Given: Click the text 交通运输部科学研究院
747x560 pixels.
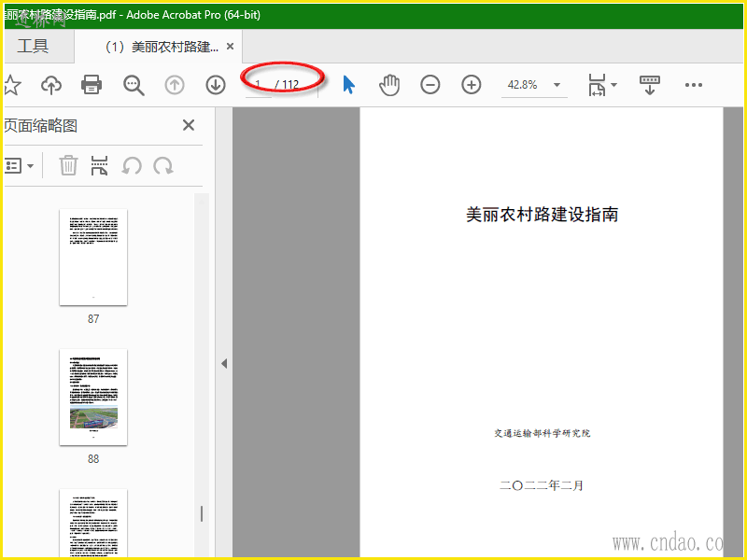Looking at the screenshot, I should coord(543,433).
